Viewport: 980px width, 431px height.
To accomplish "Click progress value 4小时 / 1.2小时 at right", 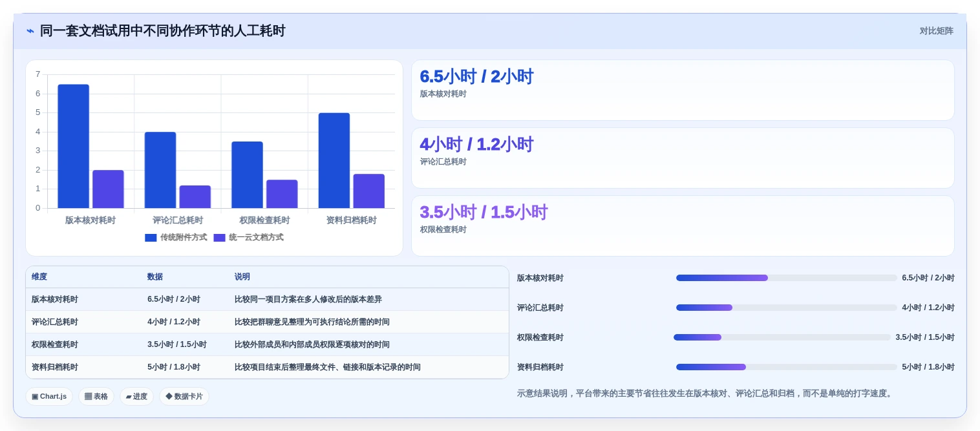I will (x=928, y=308).
